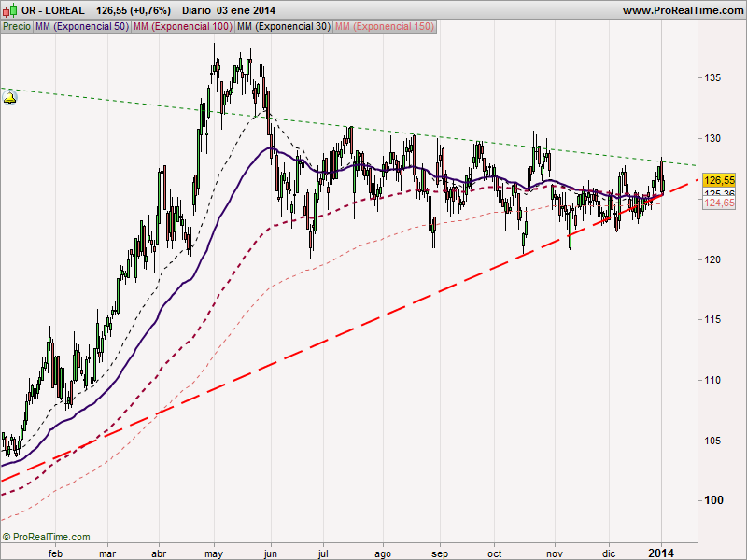Click the 135 price axis label
This screenshot has height=560, width=747.
point(712,77)
